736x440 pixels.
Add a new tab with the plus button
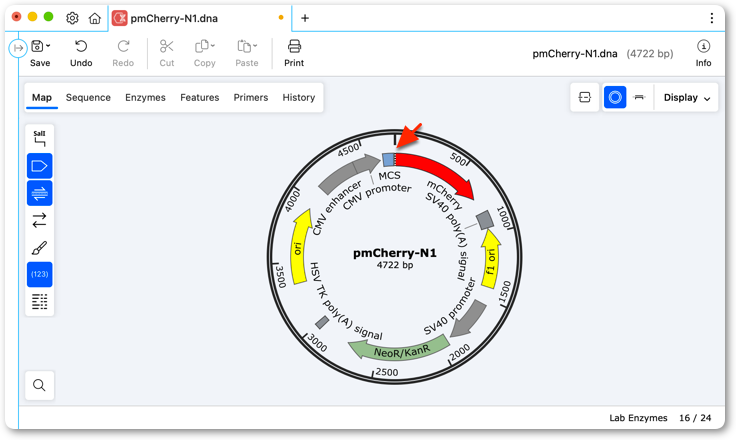click(x=305, y=18)
